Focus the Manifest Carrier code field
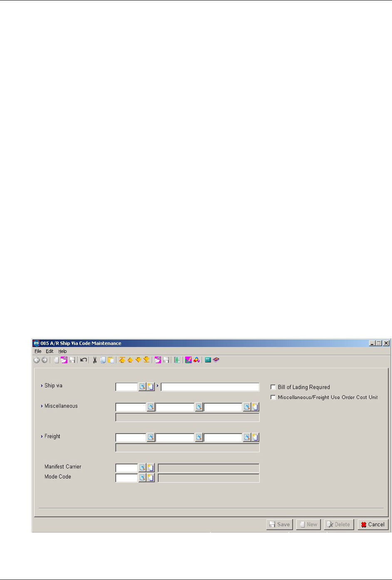This screenshot has width=392, height=580. (x=127, y=468)
